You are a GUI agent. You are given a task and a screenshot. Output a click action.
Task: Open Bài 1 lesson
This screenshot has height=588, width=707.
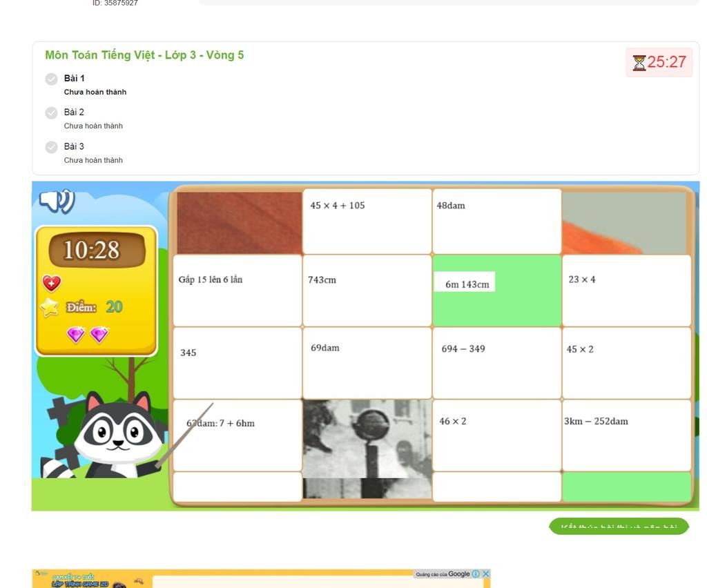74,79
